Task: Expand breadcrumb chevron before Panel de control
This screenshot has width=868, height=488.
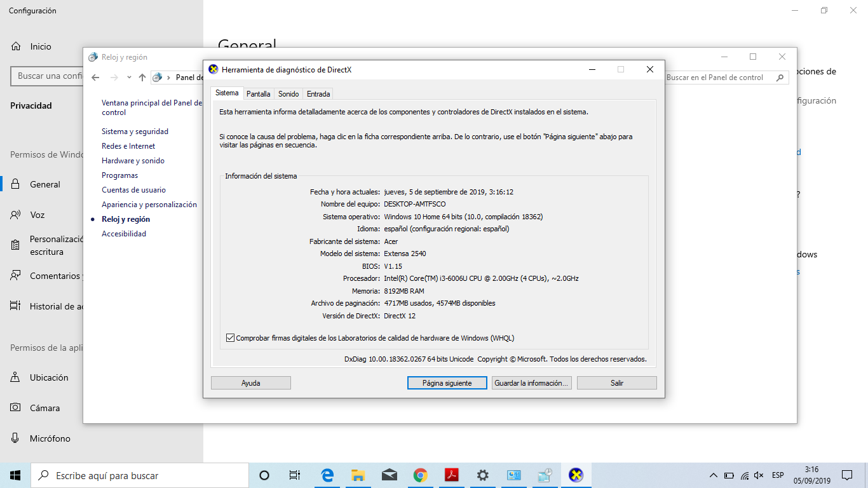Action: point(168,78)
